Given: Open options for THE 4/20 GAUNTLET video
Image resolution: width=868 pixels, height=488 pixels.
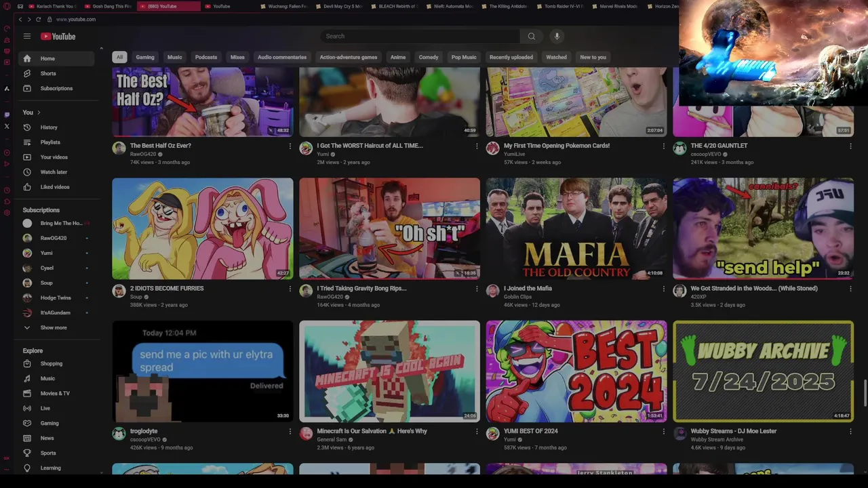Looking at the screenshot, I should [x=850, y=146].
